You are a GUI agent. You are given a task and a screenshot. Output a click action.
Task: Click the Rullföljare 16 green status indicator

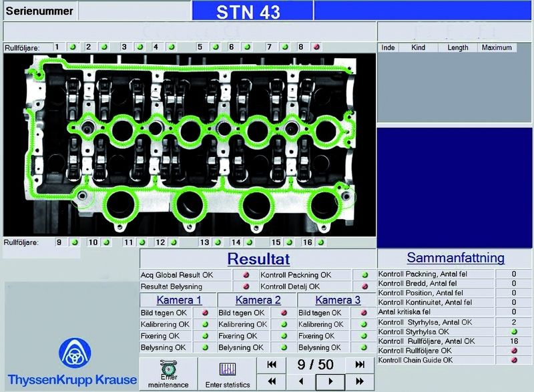[x=321, y=242]
